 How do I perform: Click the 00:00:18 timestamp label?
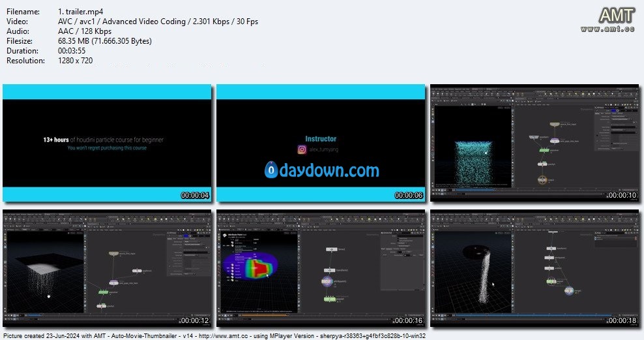[622, 320]
